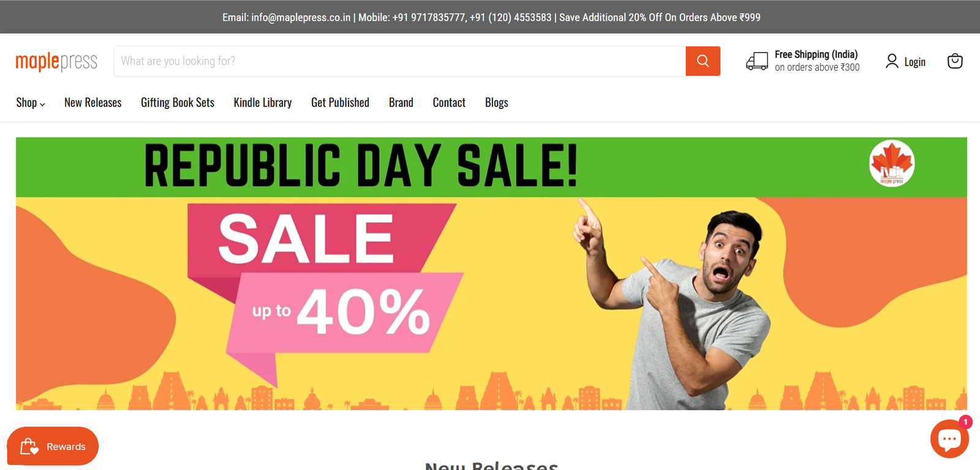Click the Login link
Screen dimensions: 980x470
click(915, 62)
